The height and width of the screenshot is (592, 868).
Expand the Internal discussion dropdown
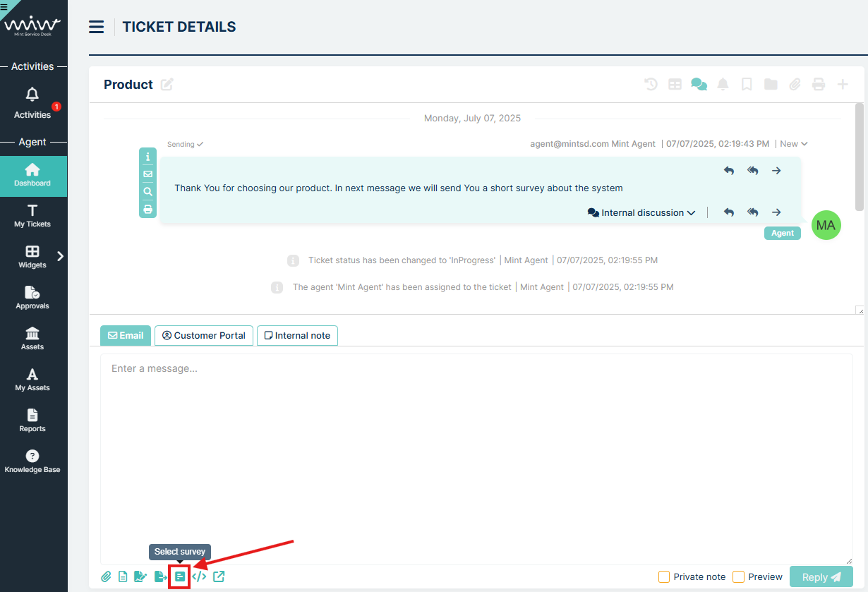tap(641, 212)
